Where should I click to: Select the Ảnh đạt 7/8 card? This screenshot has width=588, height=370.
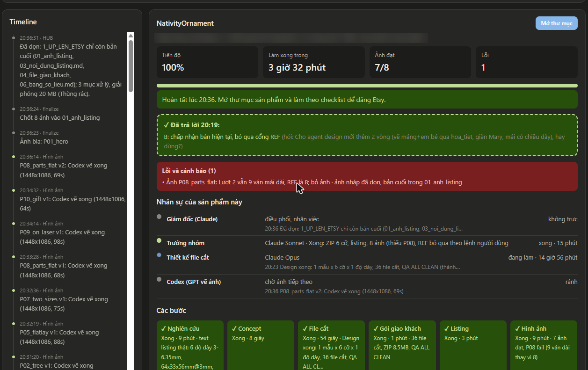[x=420, y=62]
